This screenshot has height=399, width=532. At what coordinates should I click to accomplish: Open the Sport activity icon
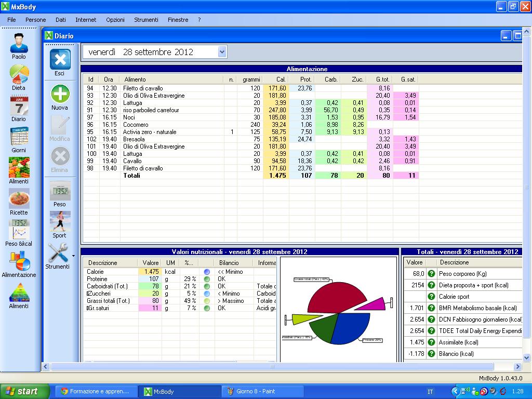click(60, 222)
